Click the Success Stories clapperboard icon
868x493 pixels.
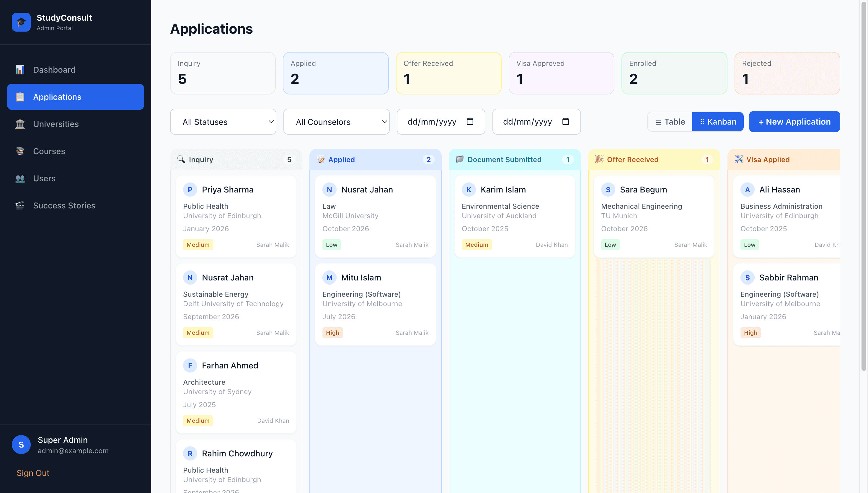pos(20,205)
